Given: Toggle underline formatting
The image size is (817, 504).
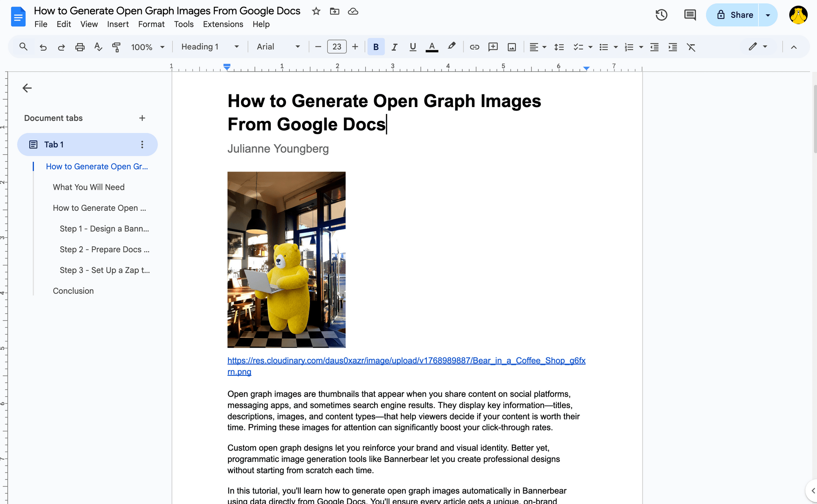Looking at the screenshot, I should [x=413, y=47].
